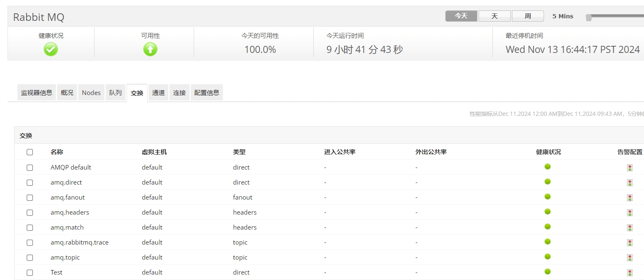Click the amq.direct exchange name
This screenshot has width=644, height=280.
pyautogui.click(x=66, y=182)
